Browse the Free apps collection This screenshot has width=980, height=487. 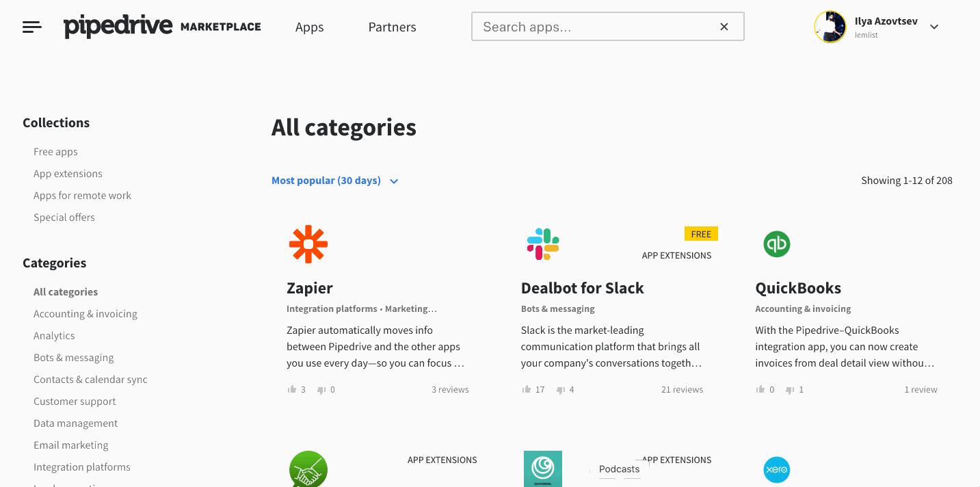tap(55, 151)
